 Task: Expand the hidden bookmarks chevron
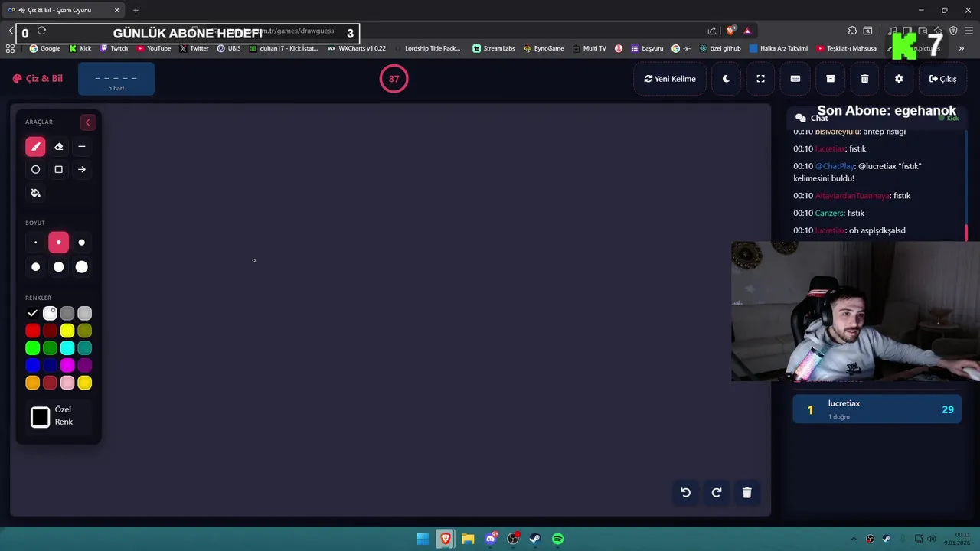(x=961, y=48)
